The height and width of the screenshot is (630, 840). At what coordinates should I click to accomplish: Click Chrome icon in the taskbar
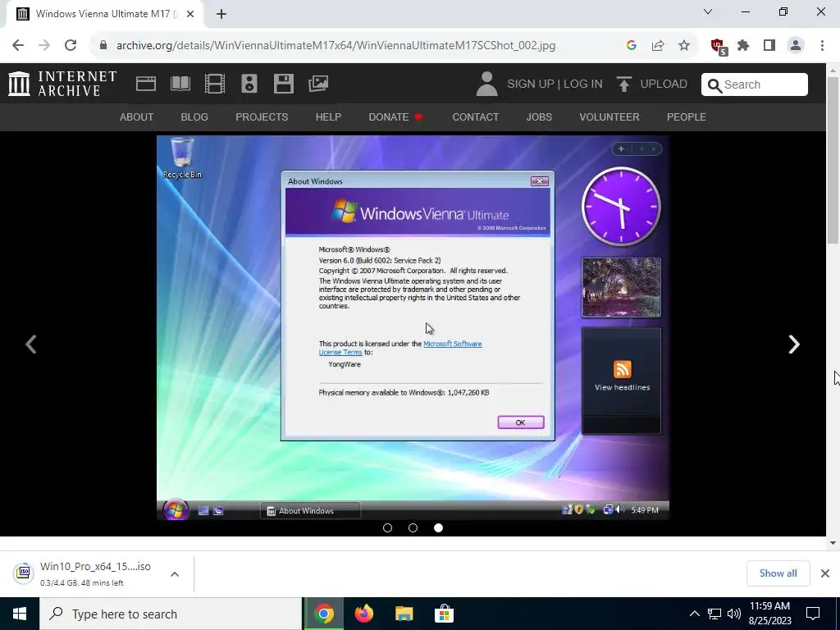point(323,614)
